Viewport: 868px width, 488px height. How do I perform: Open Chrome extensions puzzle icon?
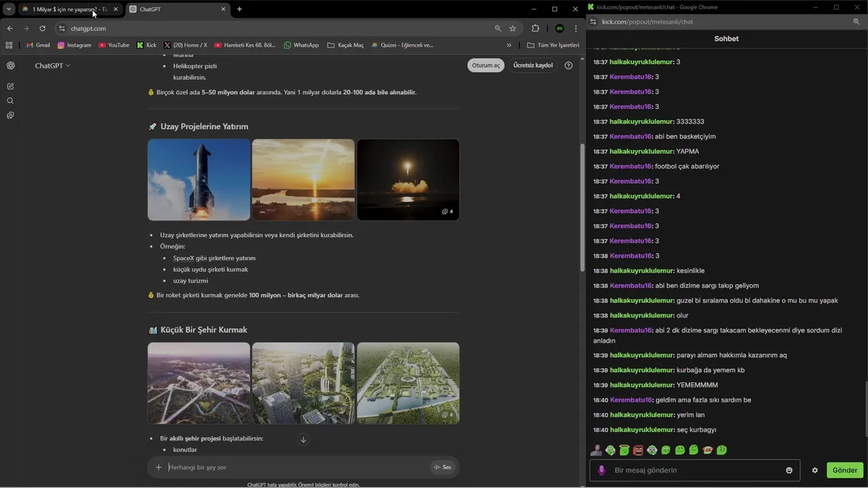[536, 28]
